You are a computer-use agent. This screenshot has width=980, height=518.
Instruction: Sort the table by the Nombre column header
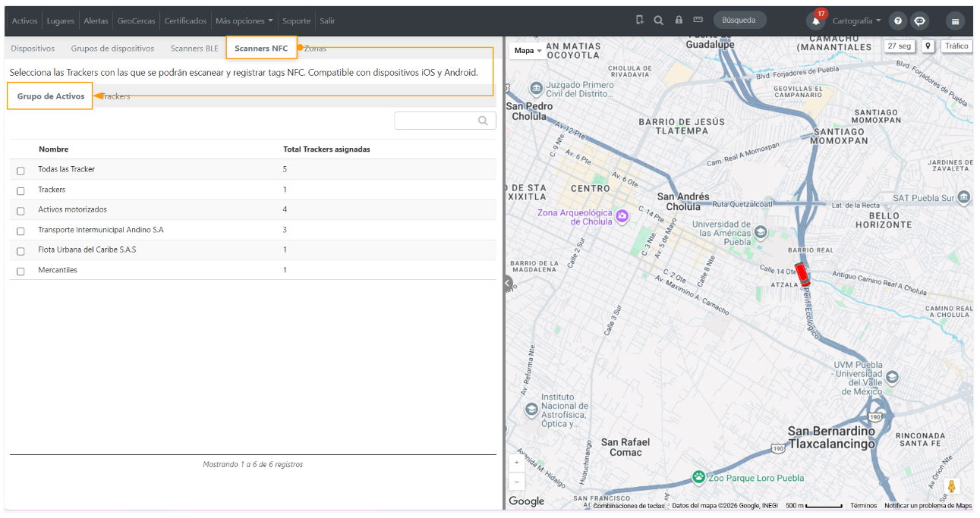point(53,149)
